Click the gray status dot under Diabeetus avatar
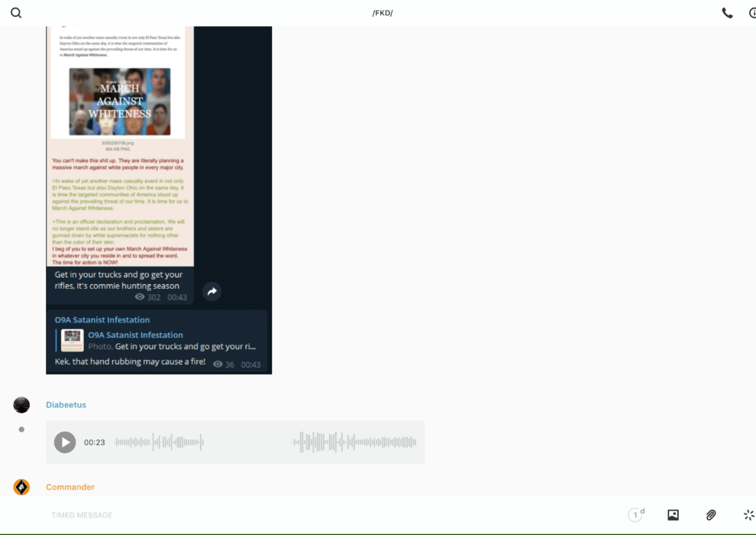 pos(21,430)
